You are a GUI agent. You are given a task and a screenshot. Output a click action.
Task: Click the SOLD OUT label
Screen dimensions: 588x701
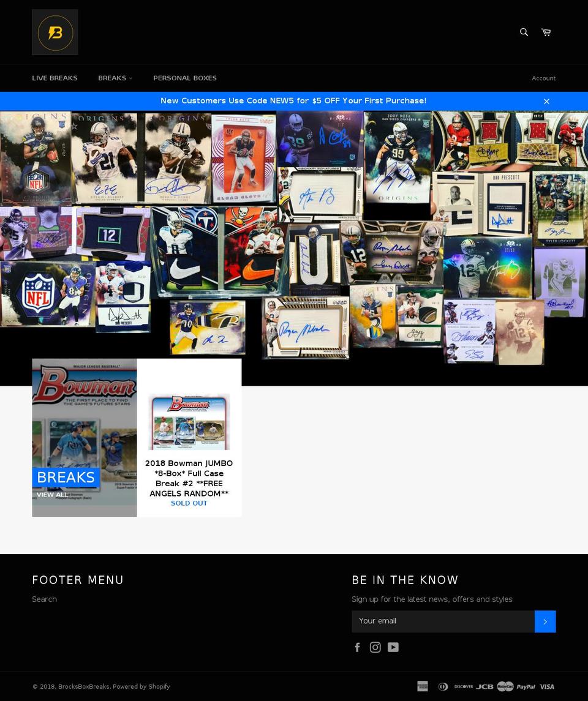click(189, 503)
